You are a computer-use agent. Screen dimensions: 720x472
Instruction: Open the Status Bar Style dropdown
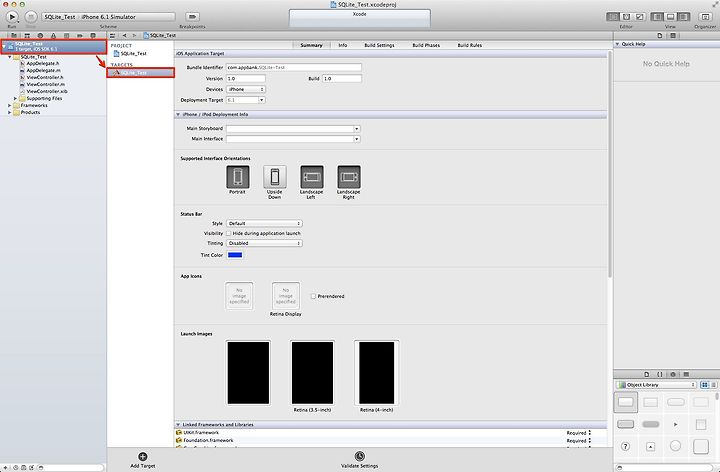(264, 223)
